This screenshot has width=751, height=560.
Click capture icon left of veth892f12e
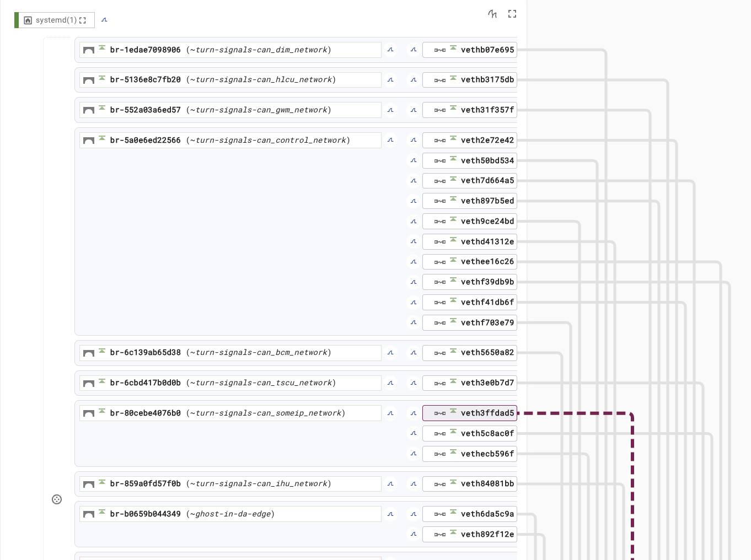click(x=414, y=535)
